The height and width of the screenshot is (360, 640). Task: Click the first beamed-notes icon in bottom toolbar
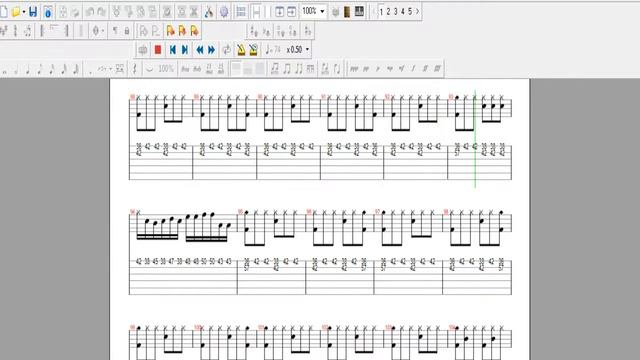point(275,69)
